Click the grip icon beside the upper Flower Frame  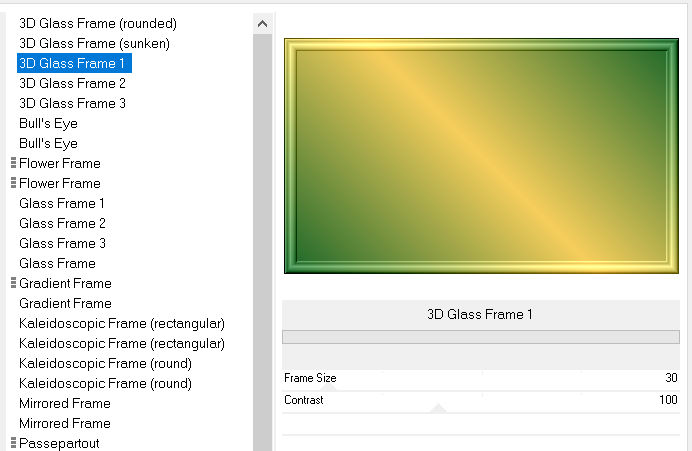pyautogui.click(x=13, y=163)
